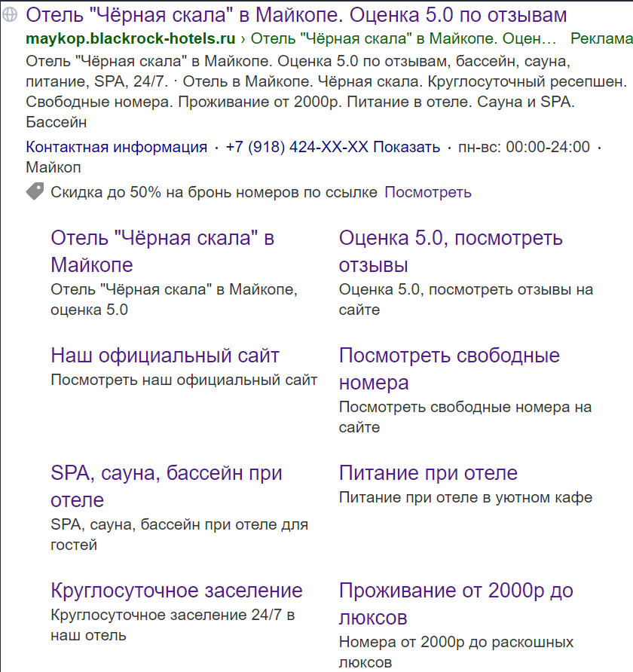
Task: Open the maykop.blackrock-hotels.ru domain link
Action: point(130,38)
